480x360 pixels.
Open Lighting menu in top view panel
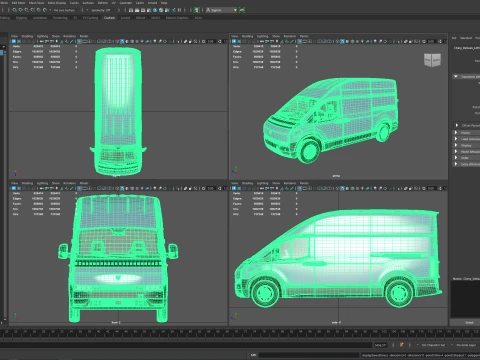click(x=42, y=36)
